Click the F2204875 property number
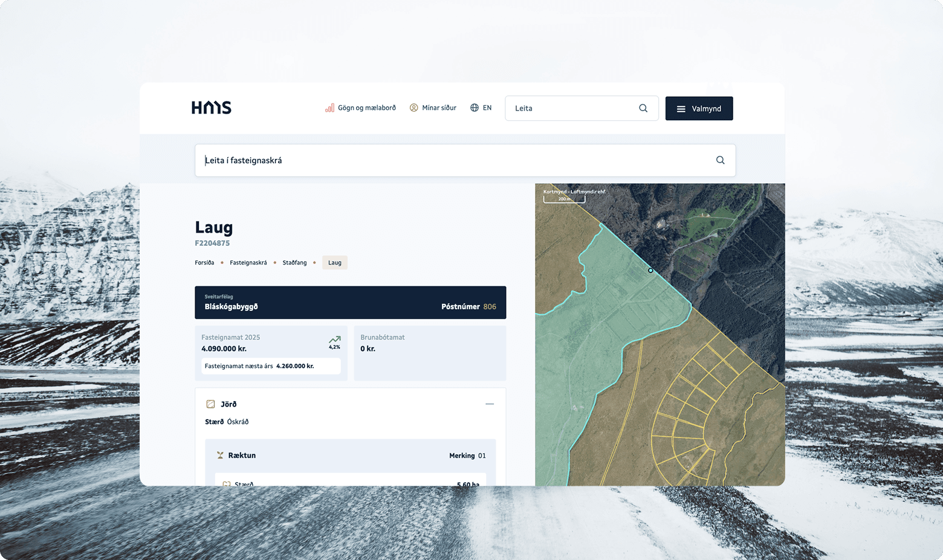Image resolution: width=943 pixels, height=560 pixels. tap(212, 243)
